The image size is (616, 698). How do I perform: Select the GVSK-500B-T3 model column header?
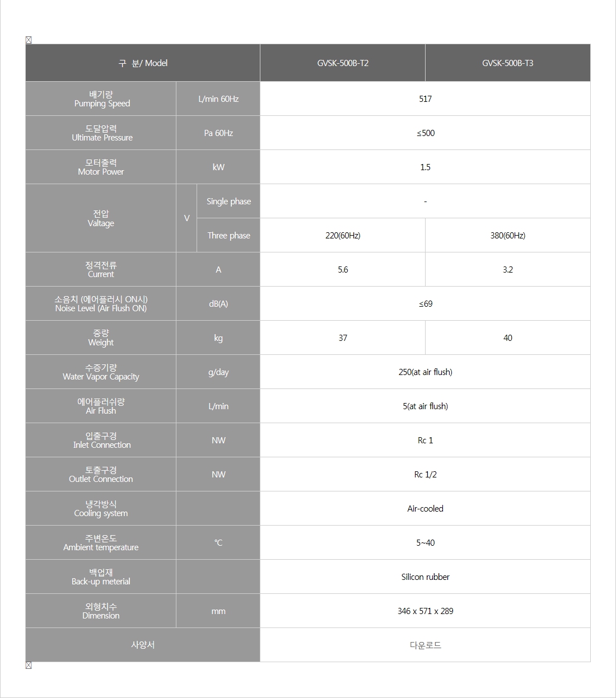(x=507, y=63)
